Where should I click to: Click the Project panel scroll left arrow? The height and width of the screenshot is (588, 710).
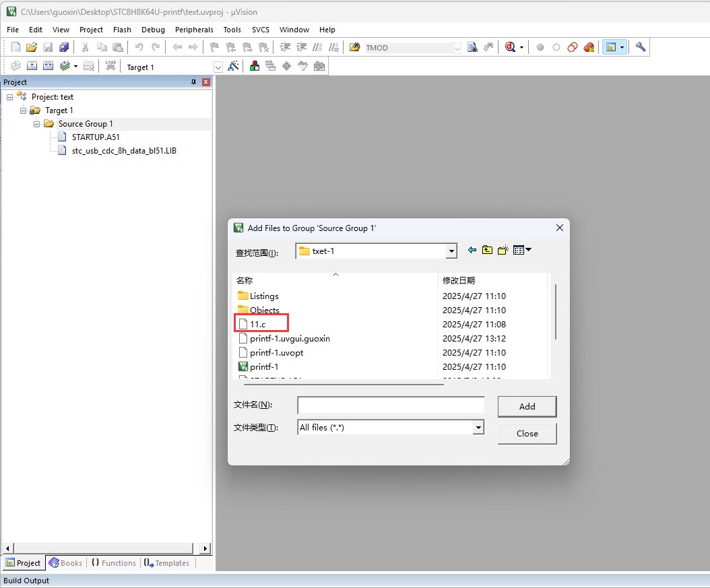tap(7, 548)
